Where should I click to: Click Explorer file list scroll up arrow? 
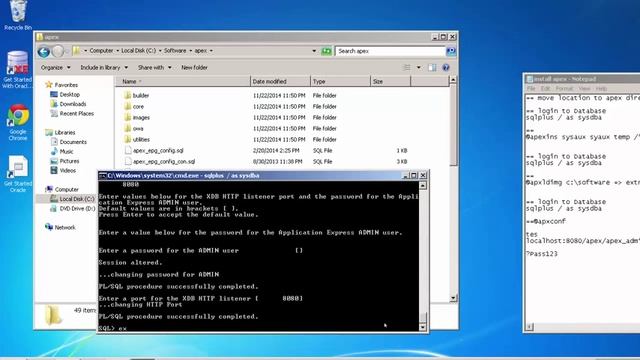(453, 80)
